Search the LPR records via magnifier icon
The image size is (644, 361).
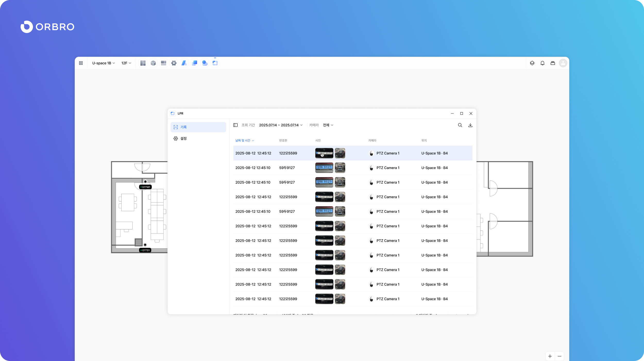pos(460,125)
